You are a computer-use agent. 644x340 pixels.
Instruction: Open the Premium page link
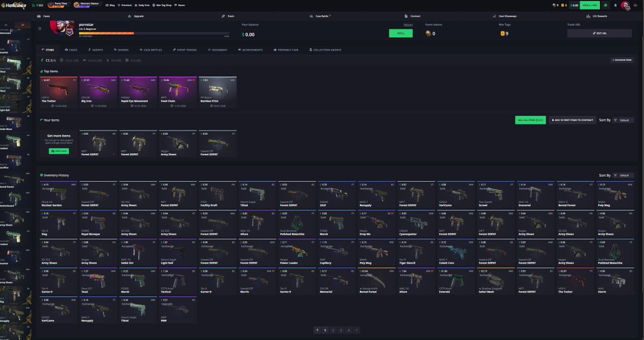click(x=125, y=5)
